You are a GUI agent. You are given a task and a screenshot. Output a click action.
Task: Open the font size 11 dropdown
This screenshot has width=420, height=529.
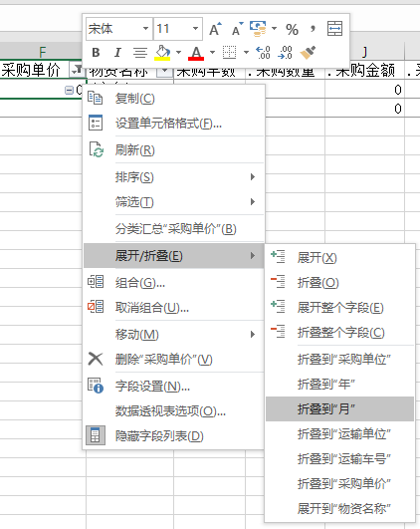pos(195,29)
